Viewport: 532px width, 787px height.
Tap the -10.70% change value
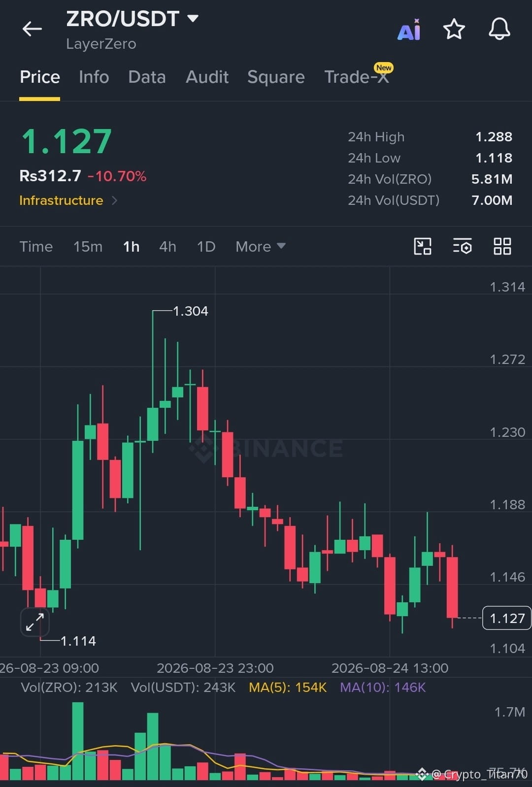tap(117, 176)
